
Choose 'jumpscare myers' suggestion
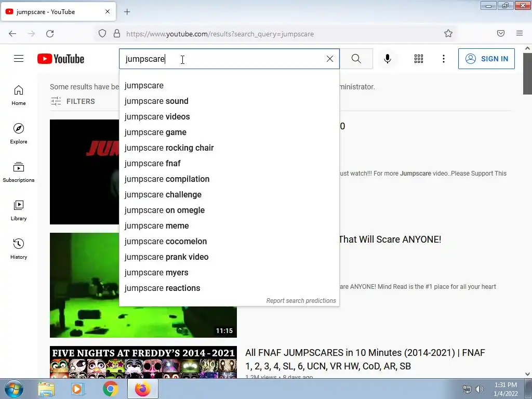(x=229, y=273)
